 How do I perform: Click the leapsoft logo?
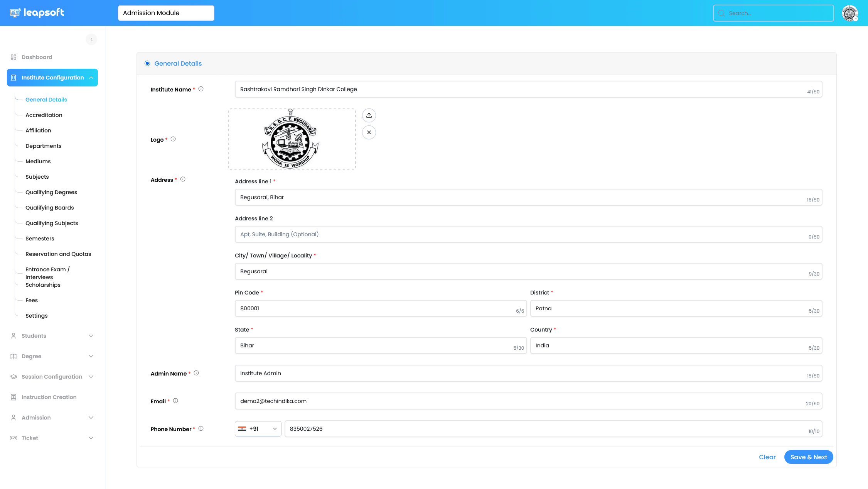[37, 13]
